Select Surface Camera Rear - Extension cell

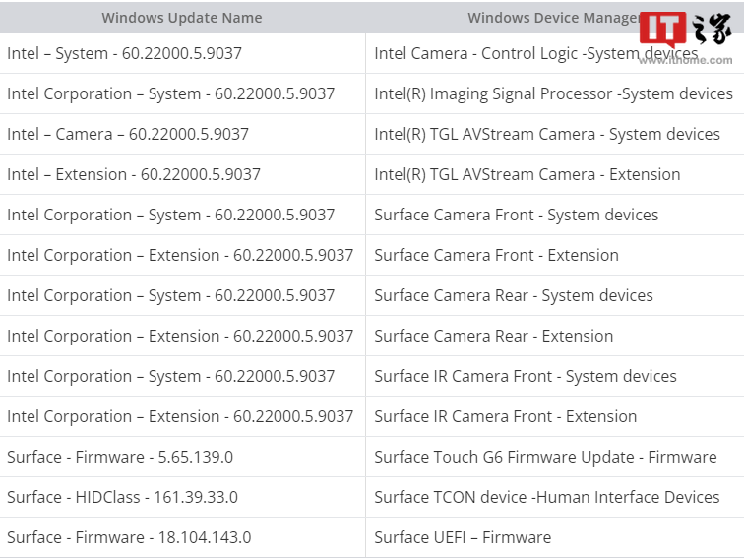[494, 336]
